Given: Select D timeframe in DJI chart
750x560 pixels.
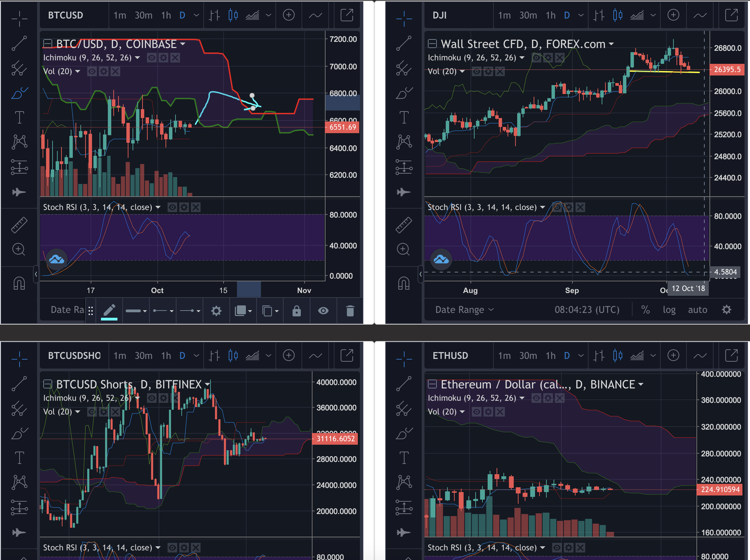Looking at the screenshot, I should (x=567, y=15).
